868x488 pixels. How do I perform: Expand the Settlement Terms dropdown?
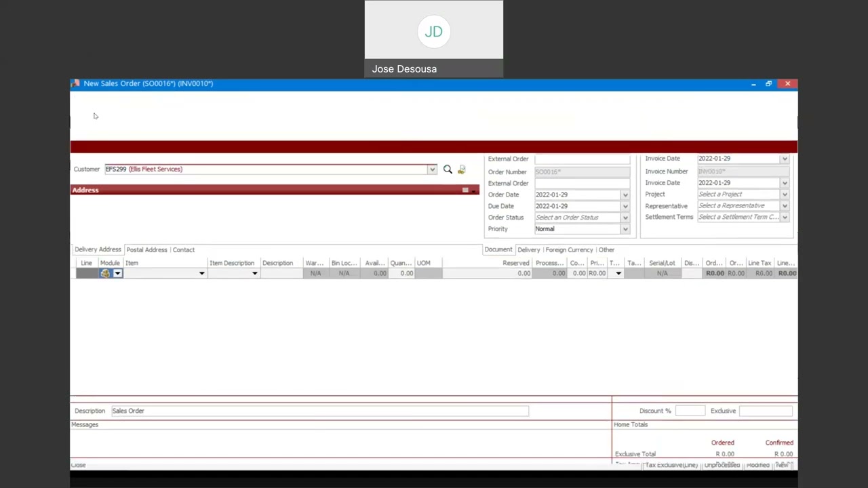pyautogui.click(x=785, y=218)
